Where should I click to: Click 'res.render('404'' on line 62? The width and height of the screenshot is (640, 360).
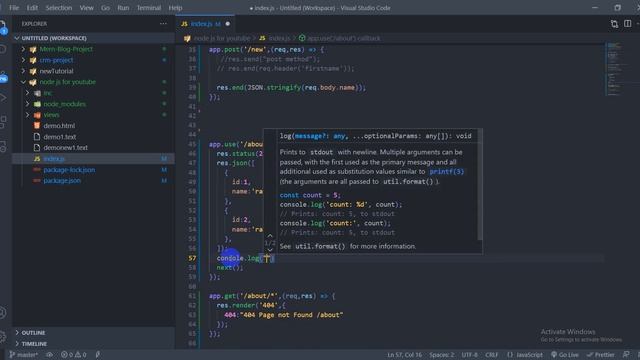coord(248,305)
